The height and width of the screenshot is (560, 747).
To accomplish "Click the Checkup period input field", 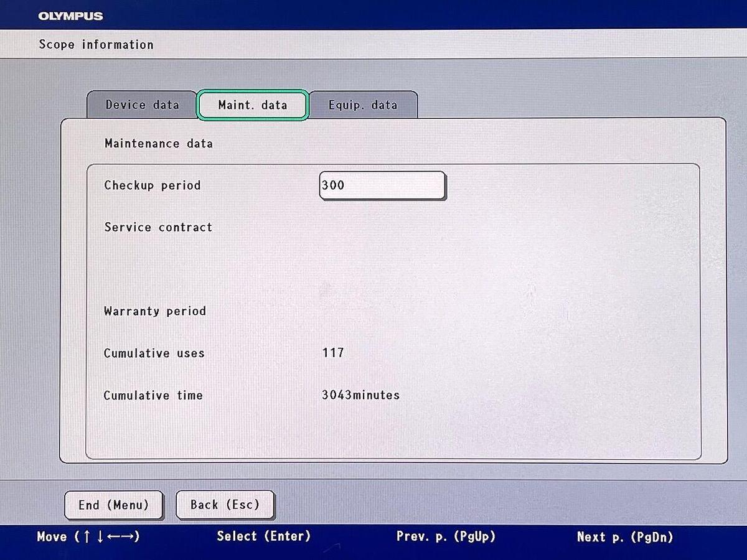I will (x=382, y=185).
